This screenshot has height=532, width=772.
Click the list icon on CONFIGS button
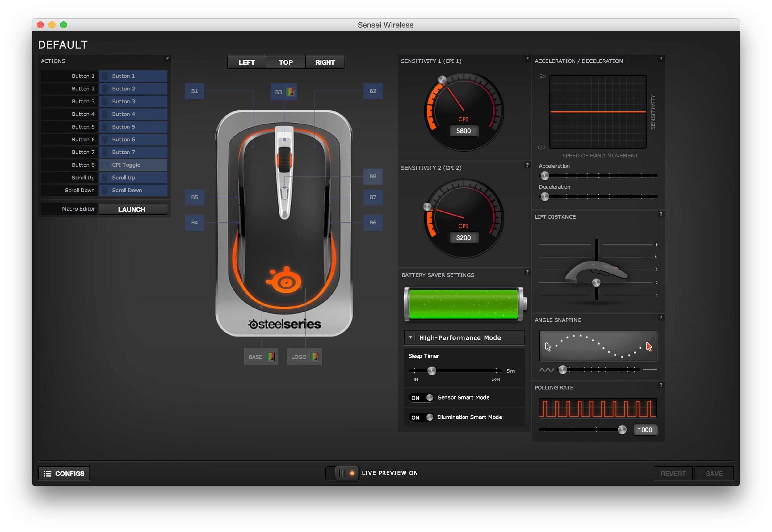[47, 473]
